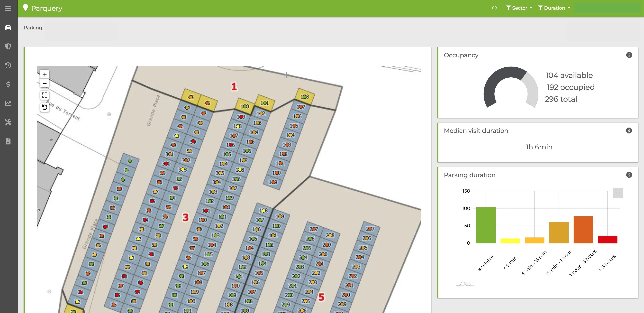Select the tools/settings icon in sidebar
The height and width of the screenshot is (313, 644).
(x=8, y=122)
